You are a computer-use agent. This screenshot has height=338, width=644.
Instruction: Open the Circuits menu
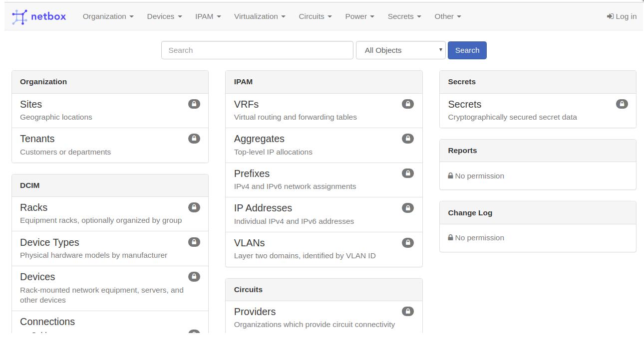pyautogui.click(x=315, y=16)
